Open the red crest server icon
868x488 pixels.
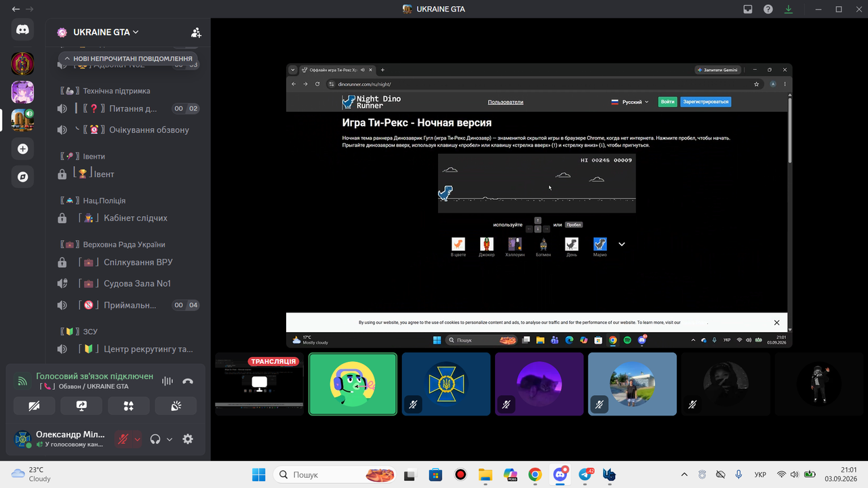[x=22, y=64]
